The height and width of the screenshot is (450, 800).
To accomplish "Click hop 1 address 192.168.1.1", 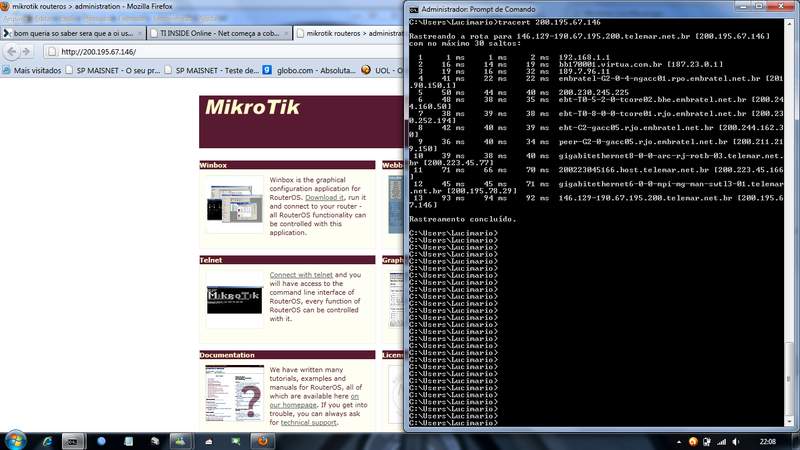I will pyautogui.click(x=584, y=58).
